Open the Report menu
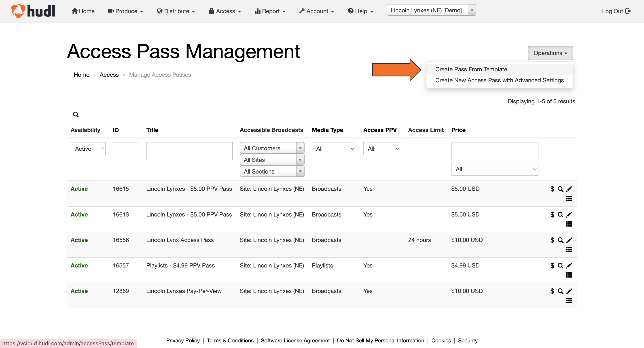 tap(270, 11)
